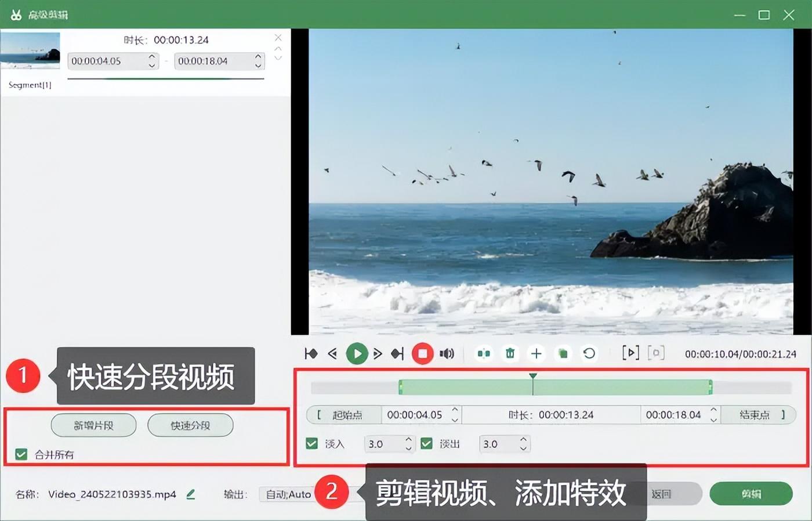Click the left green trim handle
Screen dimensions: 812x521
point(401,387)
